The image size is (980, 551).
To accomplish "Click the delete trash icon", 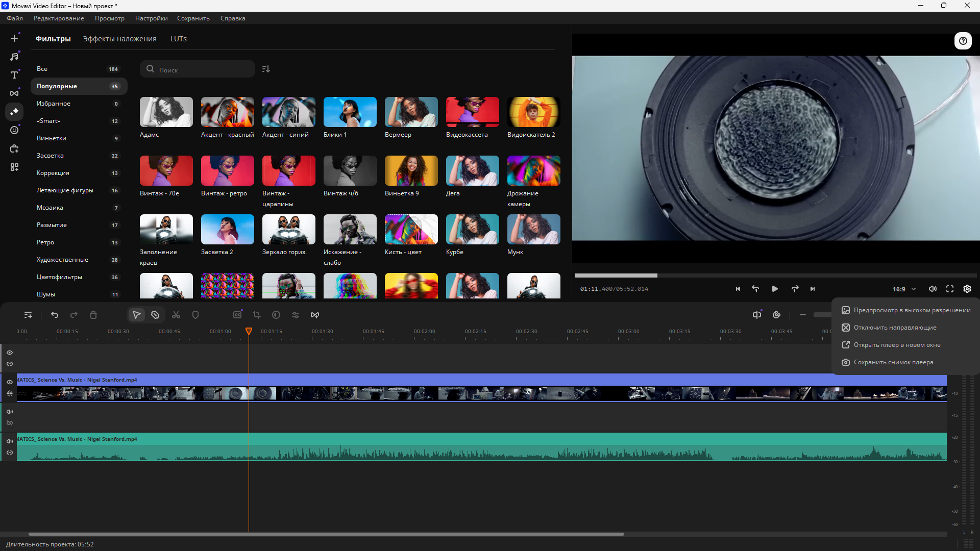I will coord(93,315).
